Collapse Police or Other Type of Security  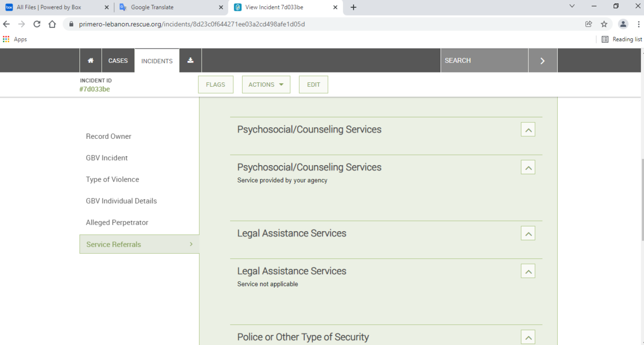click(x=528, y=337)
